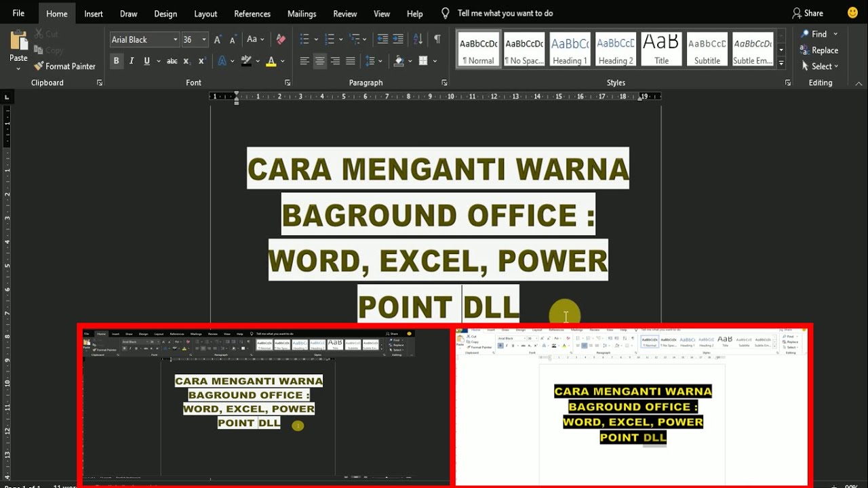The height and width of the screenshot is (488, 868).
Task: Decrease font size with Shrink Font
Action: pos(233,40)
